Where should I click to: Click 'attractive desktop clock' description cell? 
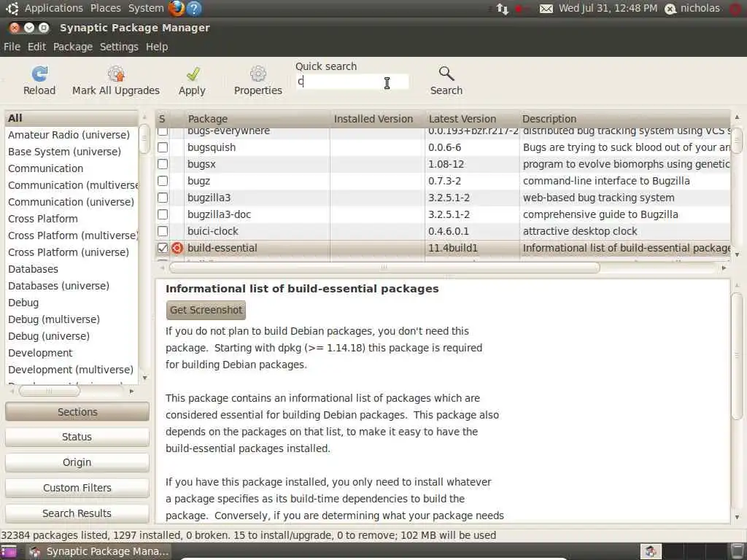580,231
